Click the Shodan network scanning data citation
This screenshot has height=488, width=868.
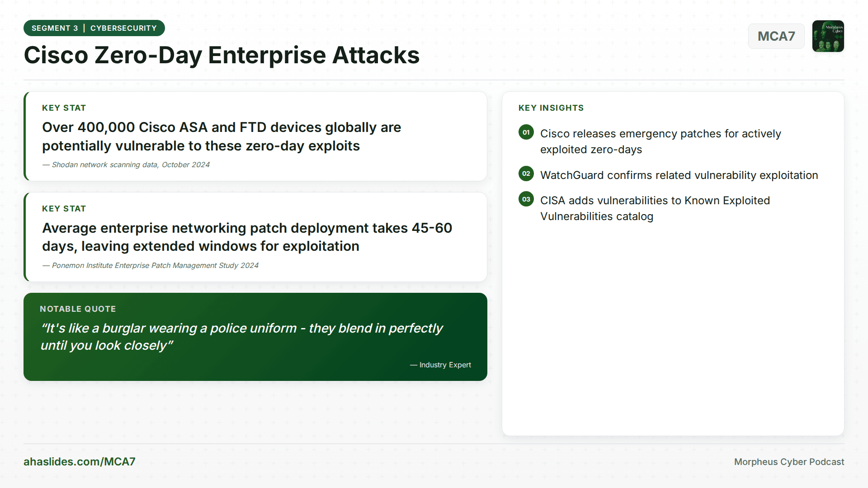click(x=126, y=164)
